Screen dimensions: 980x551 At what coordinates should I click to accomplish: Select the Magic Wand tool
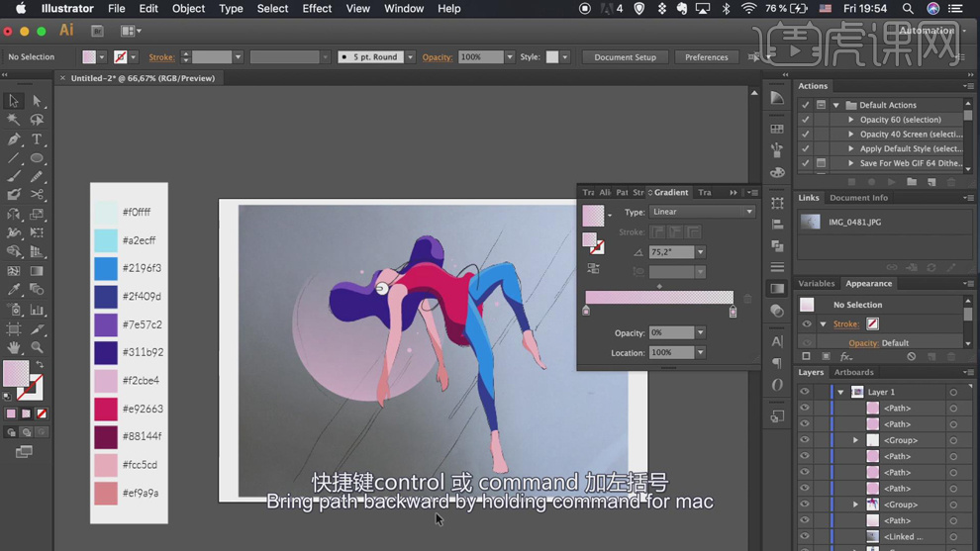click(14, 120)
